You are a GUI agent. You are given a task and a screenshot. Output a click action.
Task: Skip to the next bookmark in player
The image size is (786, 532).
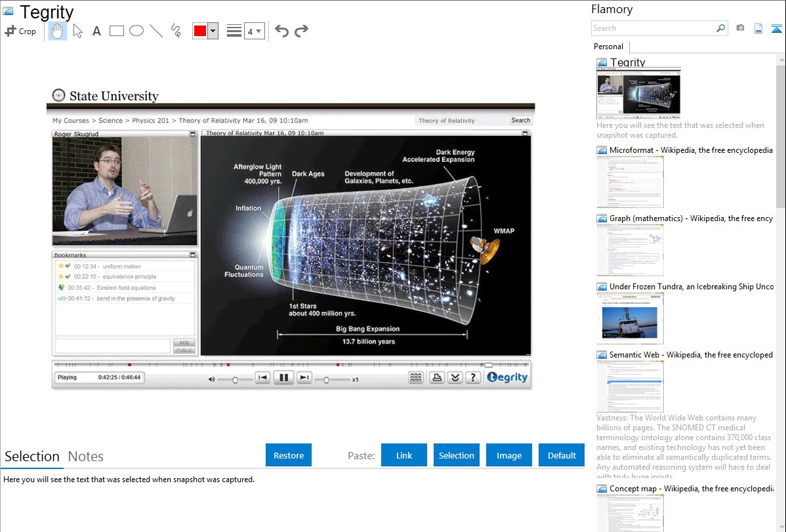[304, 378]
